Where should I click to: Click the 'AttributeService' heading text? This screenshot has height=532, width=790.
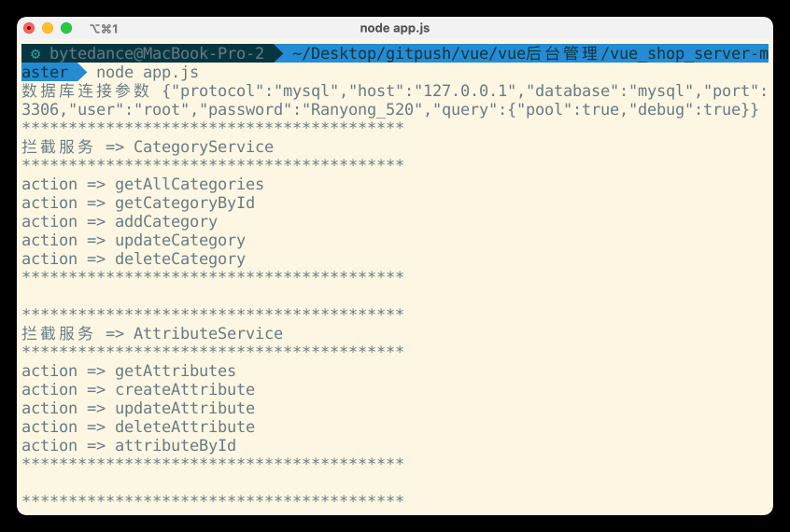pos(207,333)
